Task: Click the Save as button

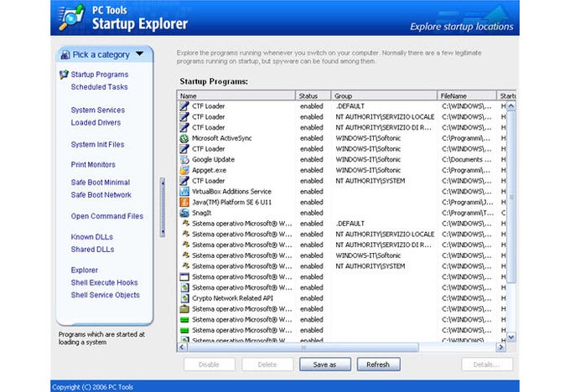Action: 325,364
